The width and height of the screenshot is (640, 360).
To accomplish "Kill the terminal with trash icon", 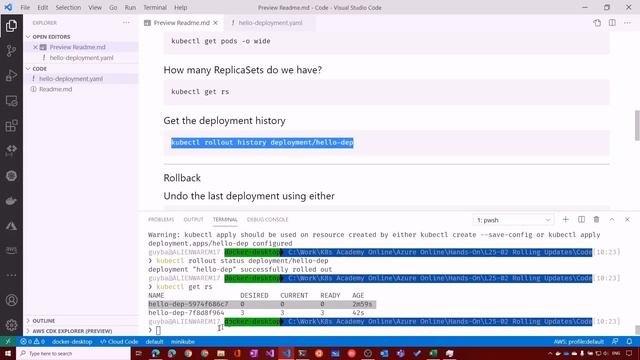I will [x=596, y=220].
